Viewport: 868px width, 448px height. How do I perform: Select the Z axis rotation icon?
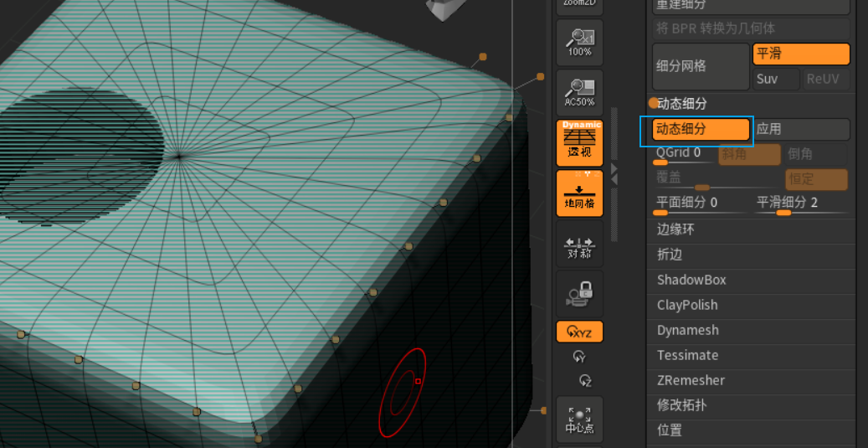tap(585, 380)
